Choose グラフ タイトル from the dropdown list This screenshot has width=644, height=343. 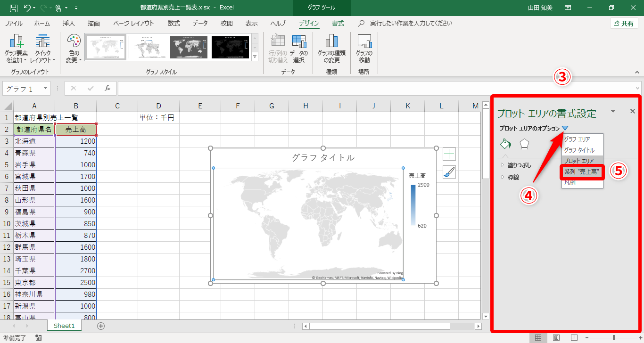point(582,150)
